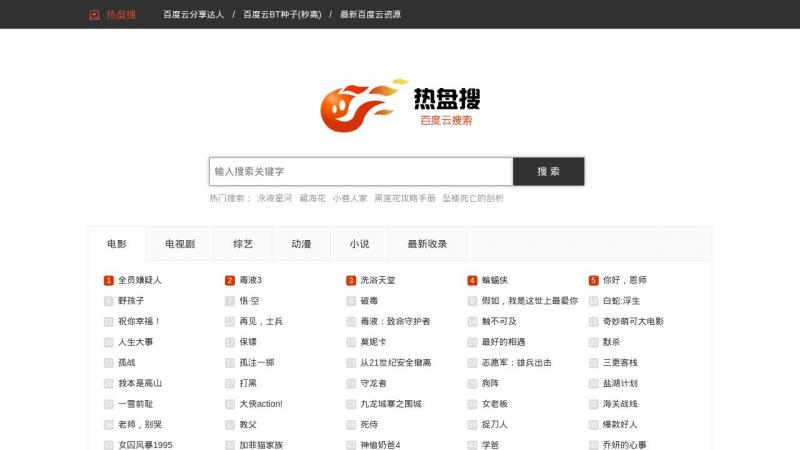Image resolution: width=800 pixels, height=450 pixels.
Task: Open movie 九龙城寨之围城
Action: [x=391, y=404]
